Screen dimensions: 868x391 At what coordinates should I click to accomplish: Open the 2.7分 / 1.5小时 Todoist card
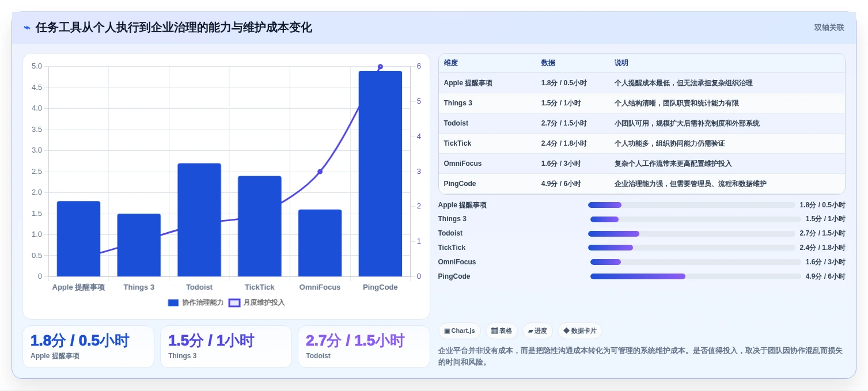(363, 347)
